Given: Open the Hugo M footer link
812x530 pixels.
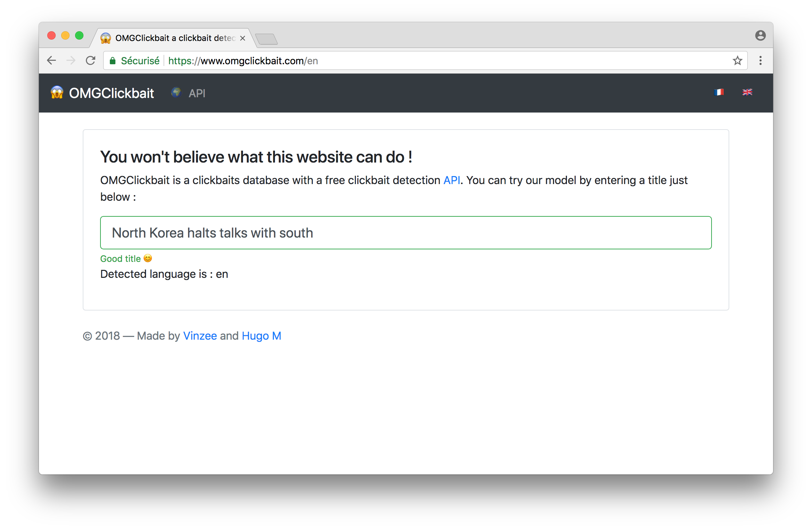Looking at the screenshot, I should 261,336.
